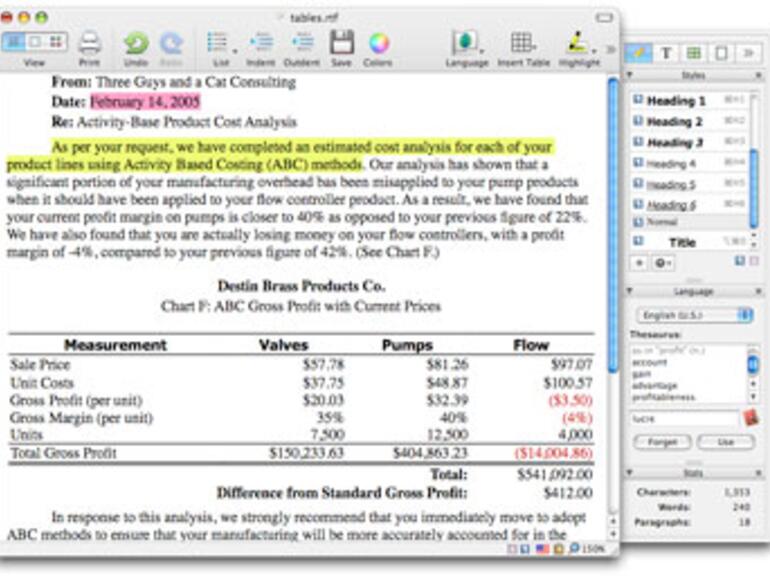Click the Use button

[x=725, y=442]
